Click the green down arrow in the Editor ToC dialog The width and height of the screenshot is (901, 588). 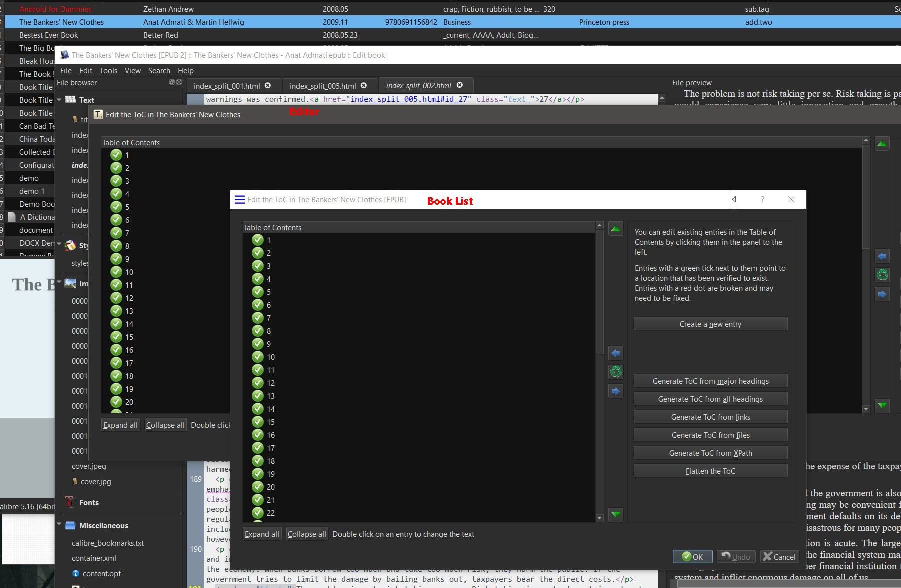pos(882,405)
